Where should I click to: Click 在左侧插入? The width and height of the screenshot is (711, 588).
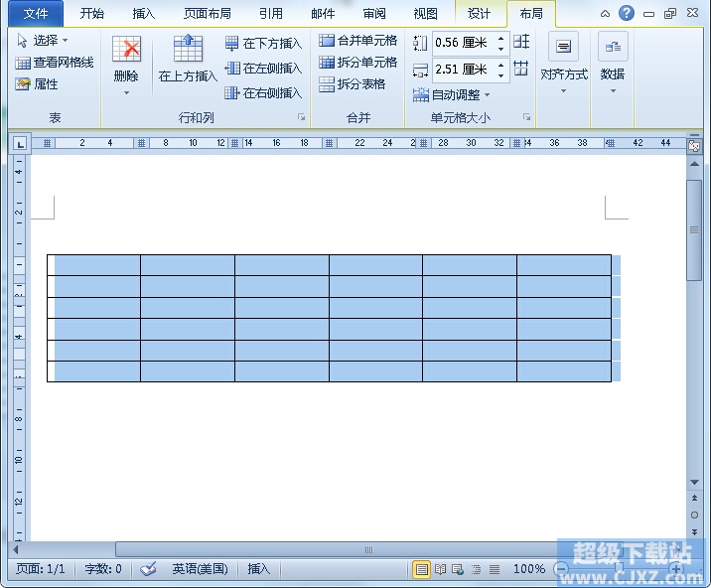[x=263, y=69]
